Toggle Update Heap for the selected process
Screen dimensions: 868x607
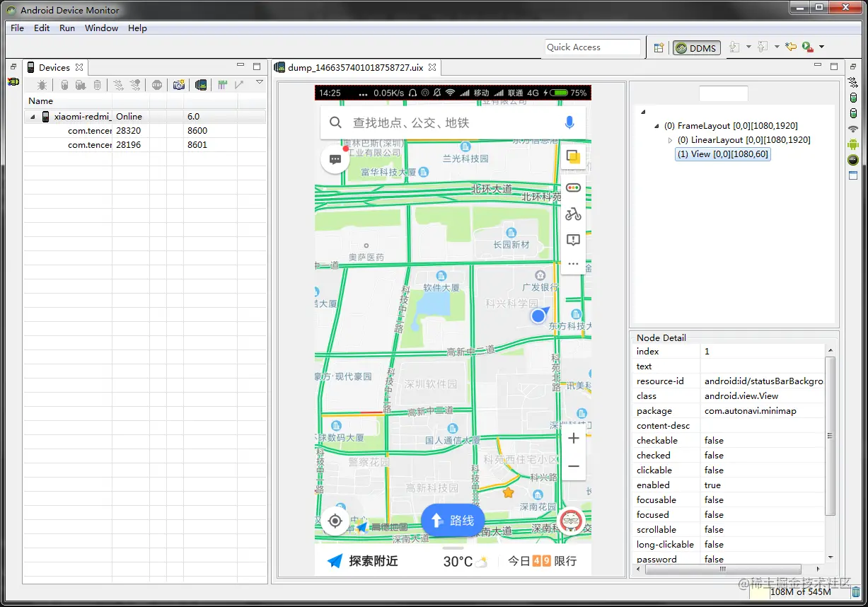(64, 84)
